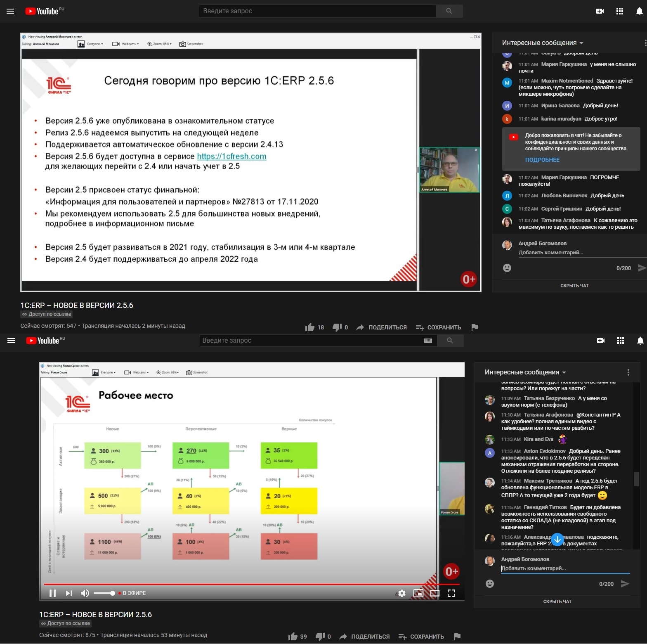This screenshot has height=644, width=647.
Task: Open notifications bell on 875-viewers page
Action: 640,341
